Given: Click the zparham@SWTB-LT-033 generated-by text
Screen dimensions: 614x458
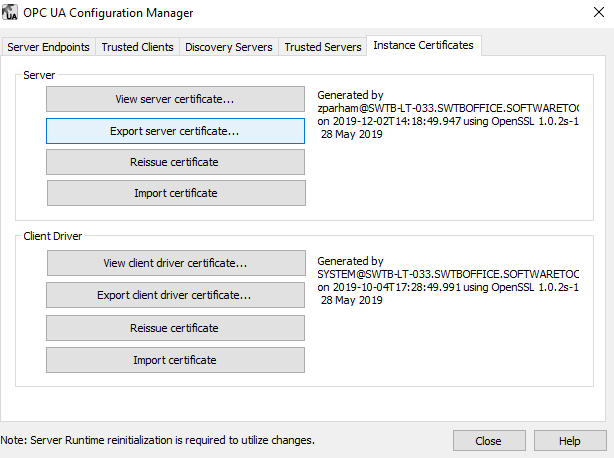Looking at the screenshot, I should [x=448, y=108].
